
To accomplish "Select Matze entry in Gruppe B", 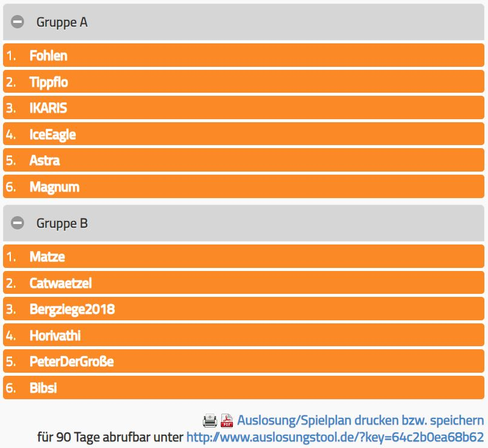I will 47,257.
